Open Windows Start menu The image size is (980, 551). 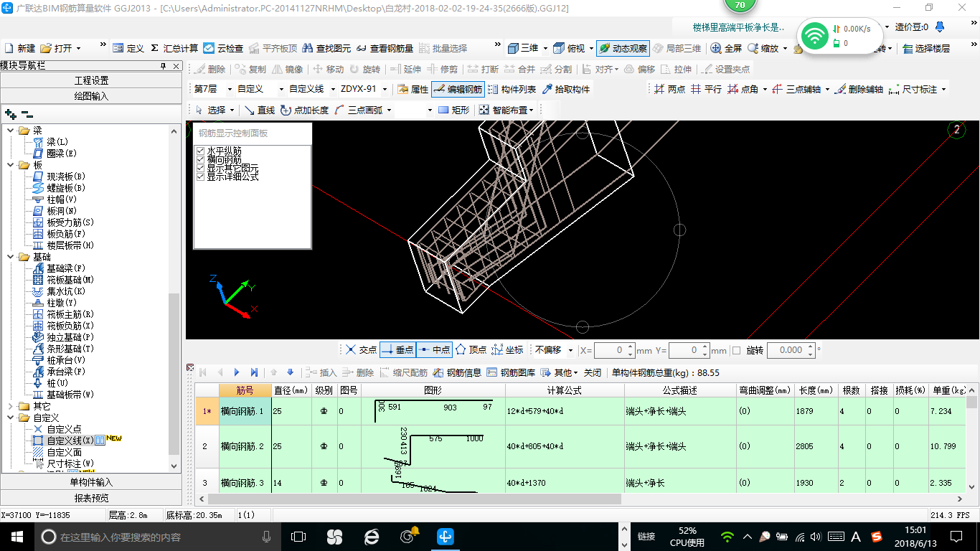[x=17, y=537]
